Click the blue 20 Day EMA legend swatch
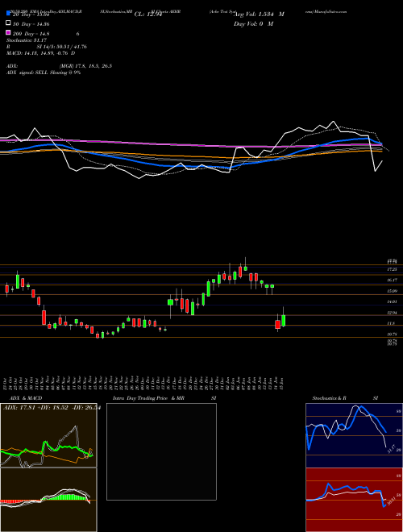 8,14
